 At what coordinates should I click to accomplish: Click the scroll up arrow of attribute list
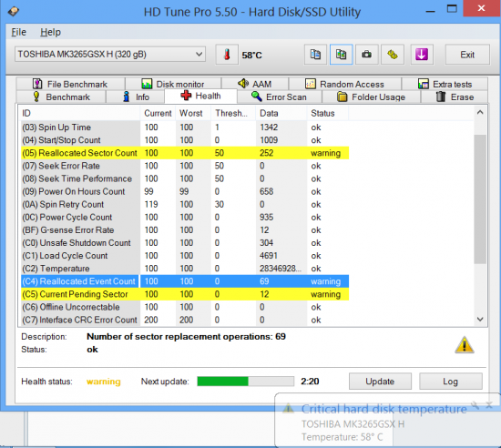[480, 112]
